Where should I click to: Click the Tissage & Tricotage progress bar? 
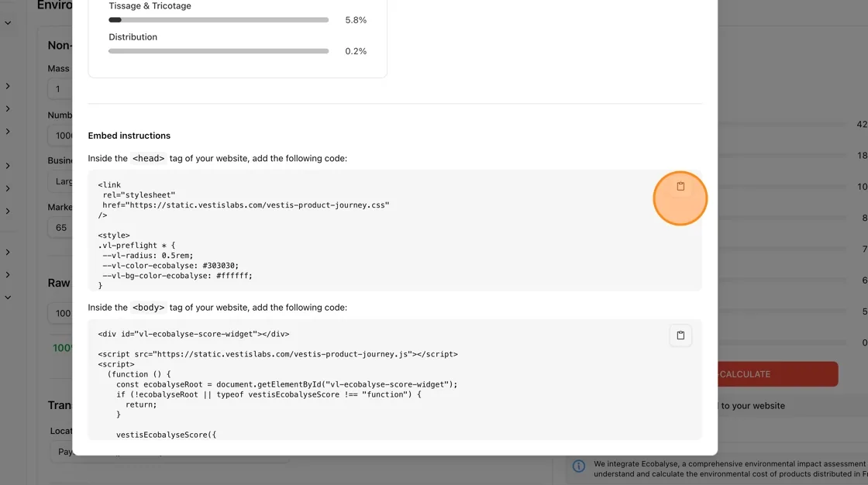tap(219, 20)
